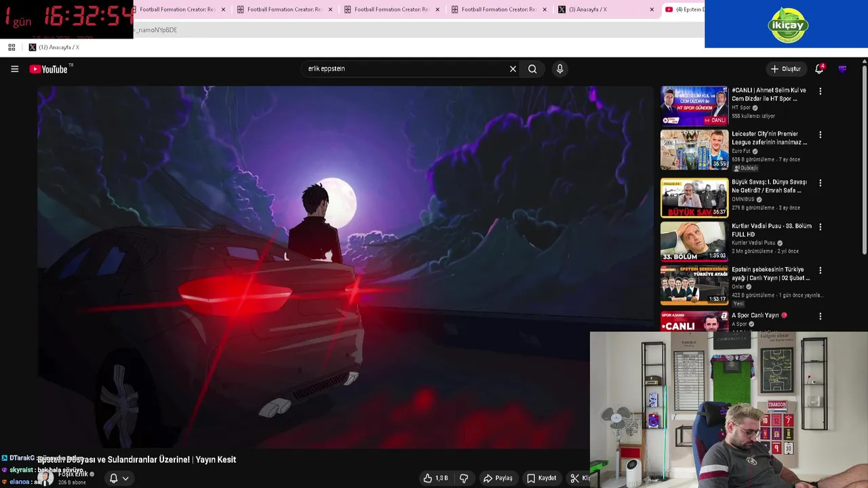
Task: Expand the subscription bell notification dropdown
Action: (119, 479)
